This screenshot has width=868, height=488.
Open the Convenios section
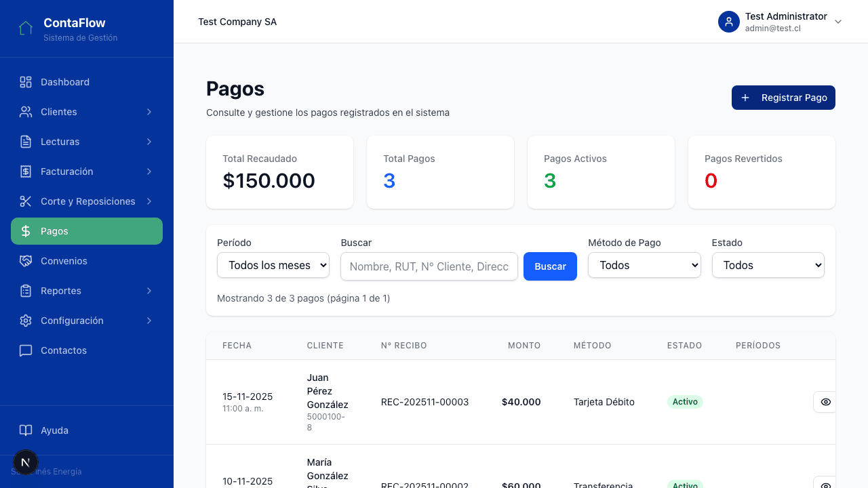point(87,261)
